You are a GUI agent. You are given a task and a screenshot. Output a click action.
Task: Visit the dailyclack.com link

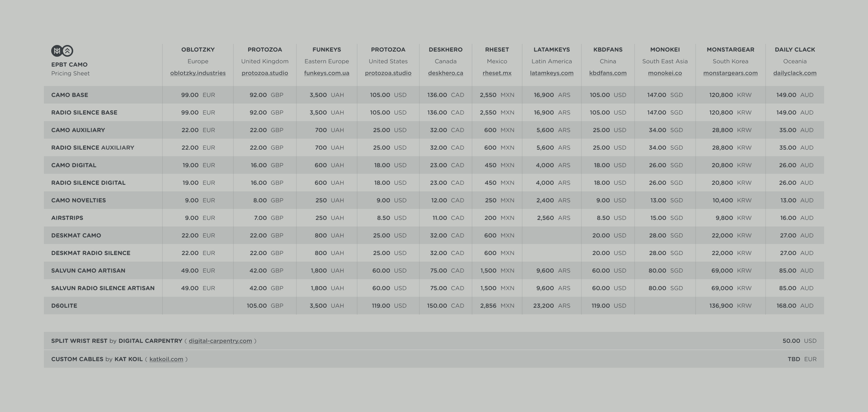tap(794, 73)
